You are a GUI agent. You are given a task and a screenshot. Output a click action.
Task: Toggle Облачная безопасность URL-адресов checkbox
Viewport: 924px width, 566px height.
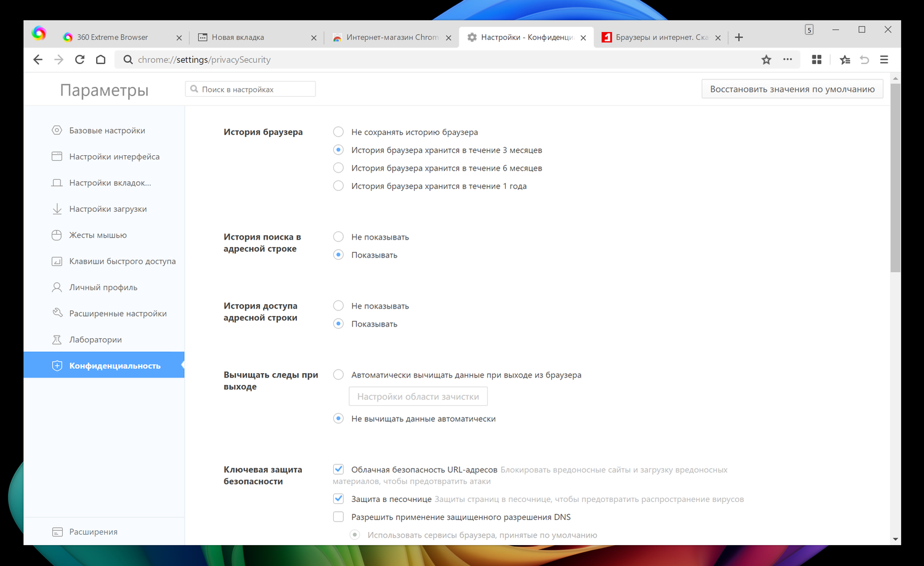pos(338,469)
